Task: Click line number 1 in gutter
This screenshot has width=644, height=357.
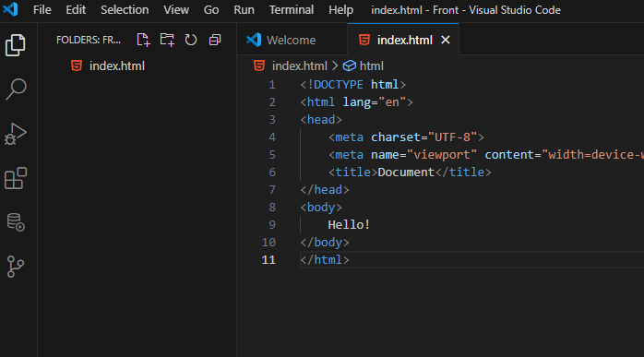Action: click(272, 85)
